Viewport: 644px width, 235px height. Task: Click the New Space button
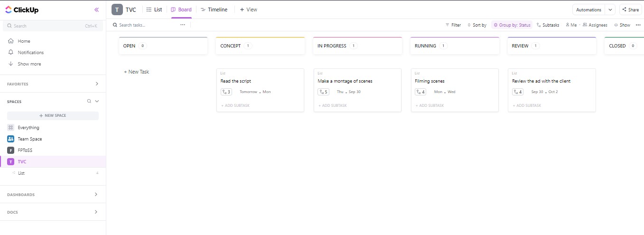tap(53, 116)
